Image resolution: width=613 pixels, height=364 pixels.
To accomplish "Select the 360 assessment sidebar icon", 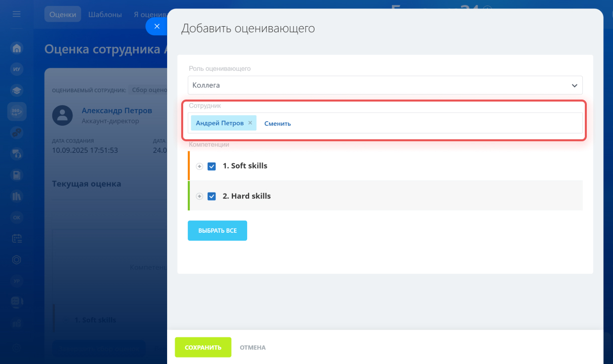I will point(17,112).
